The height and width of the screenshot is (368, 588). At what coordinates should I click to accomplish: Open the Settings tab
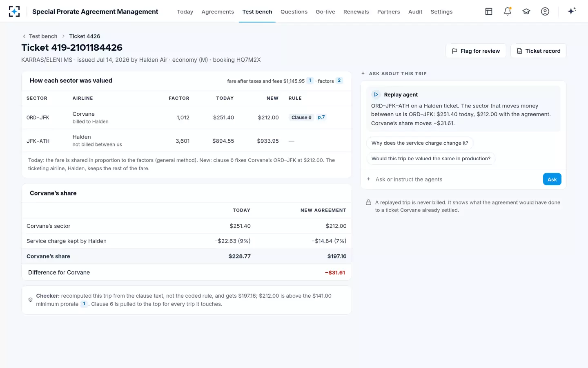tap(441, 12)
